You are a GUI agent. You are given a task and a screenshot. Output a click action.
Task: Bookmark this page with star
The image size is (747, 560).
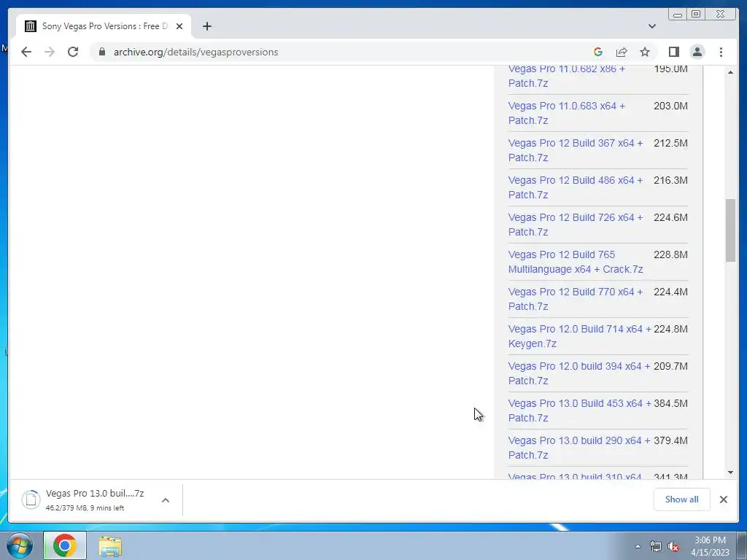[645, 52]
